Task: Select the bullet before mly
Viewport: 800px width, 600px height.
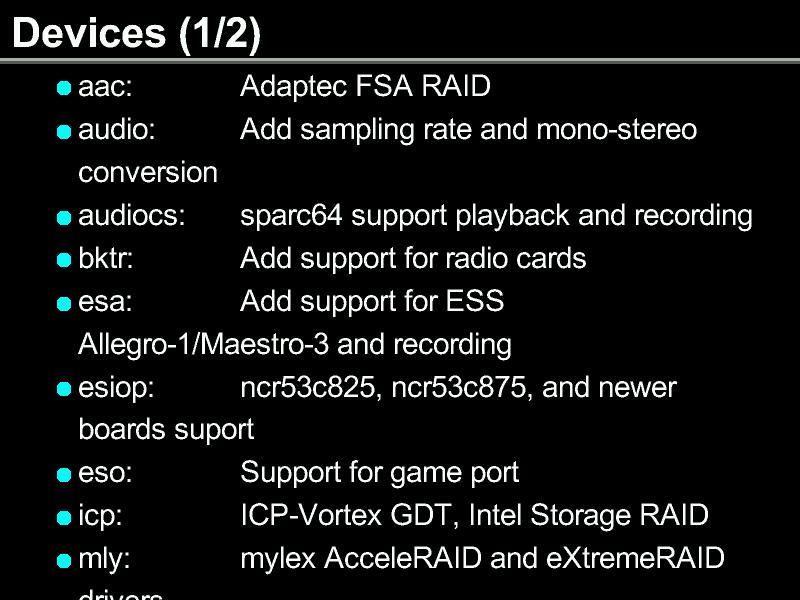Action: pos(64,560)
